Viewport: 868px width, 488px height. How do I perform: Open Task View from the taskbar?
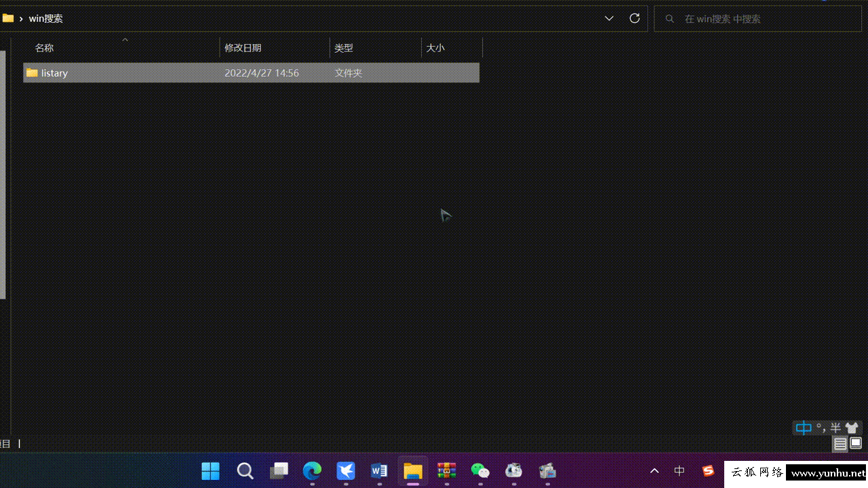(x=279, y=470)
